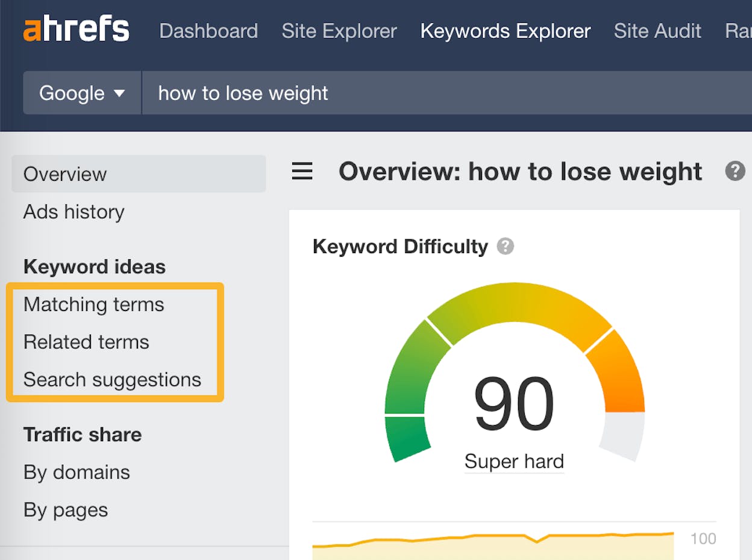Image resolution: width=752 pixels, height=560 pixels.
Task: Open Site Audit
Action: pos(657,31)
